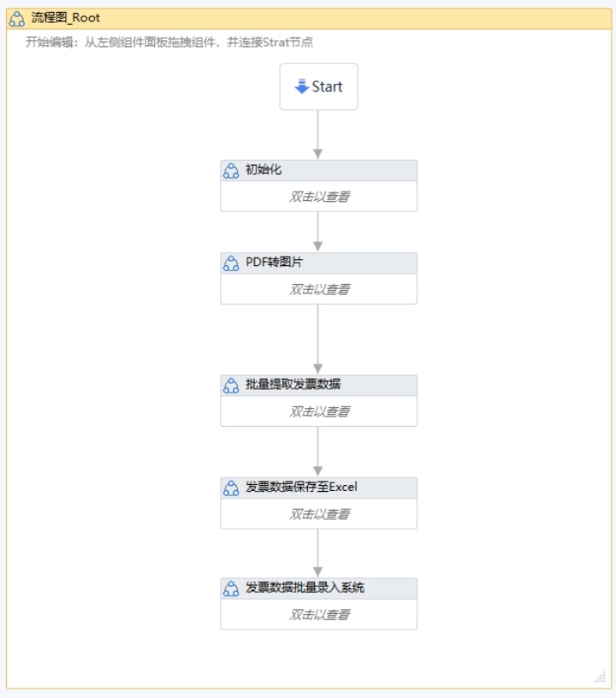Image resolution: width=616 pixels, height=698 pixels.
Task: Click 双击以查看 under PDF转图片
Action: [x=319, y=289]
